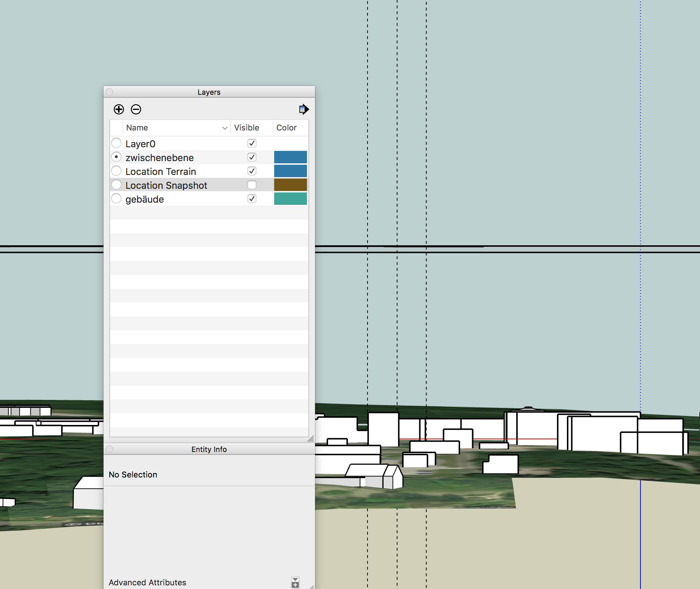Click the Add Layer plus icon
This screenshot has width=700, height=589.
point(119,109)
